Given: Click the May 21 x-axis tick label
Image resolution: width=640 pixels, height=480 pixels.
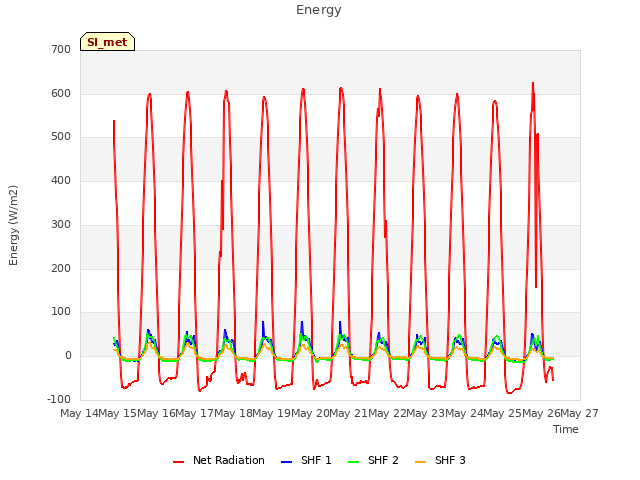Looking at the screenshot, I should [x=349, y=413].
